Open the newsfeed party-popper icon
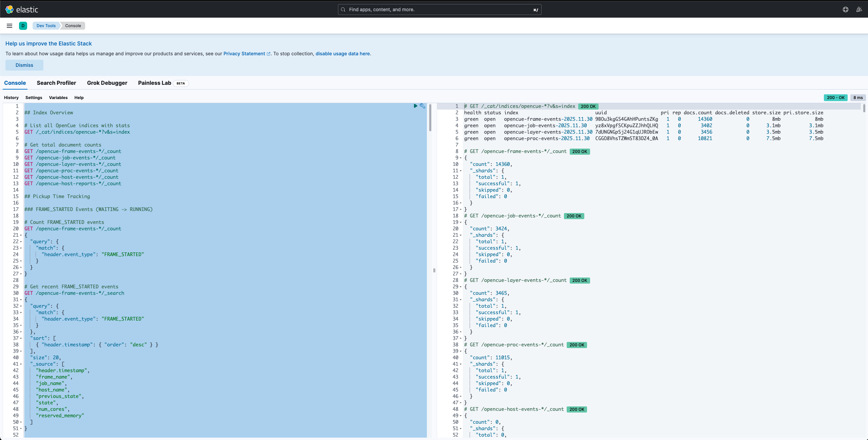The image size is (868, 440). (x=859, y=9)
